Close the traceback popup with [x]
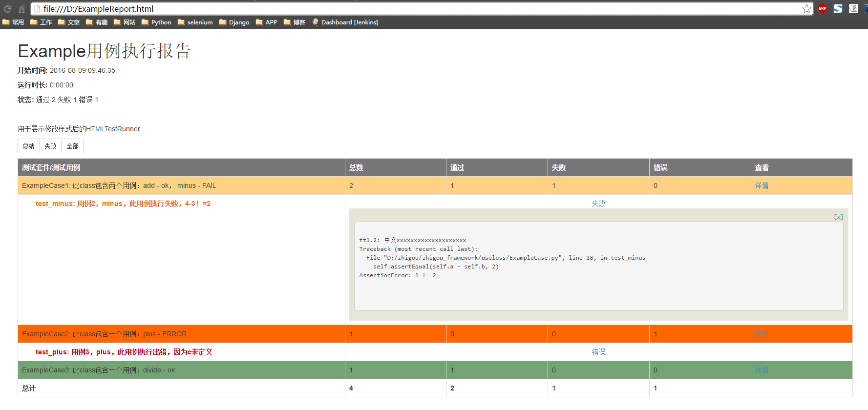This screenshot has width=868, height=410. pos(838,217)
